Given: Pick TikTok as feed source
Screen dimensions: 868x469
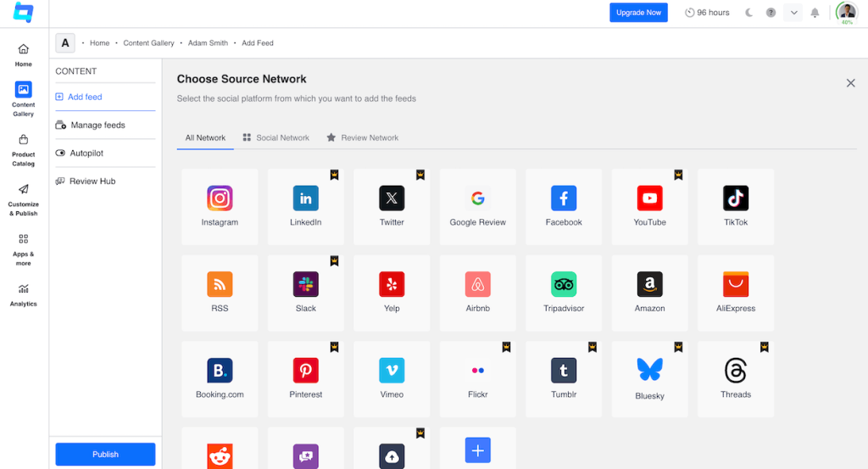Looking at the screenshot, I should (736, 207).
